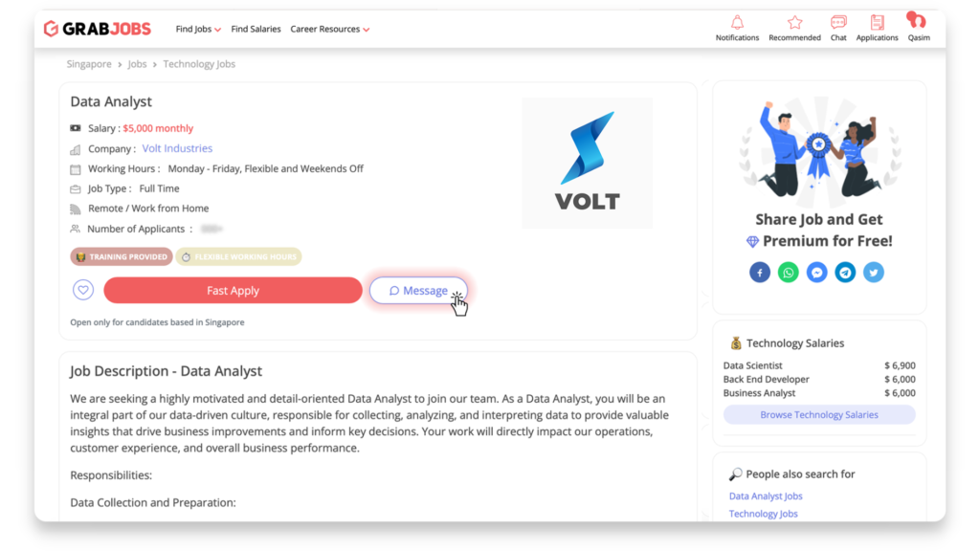Screen dimensions: 980x551
Task: Open Volt Industries company link
Action: (x=177, y=148)
